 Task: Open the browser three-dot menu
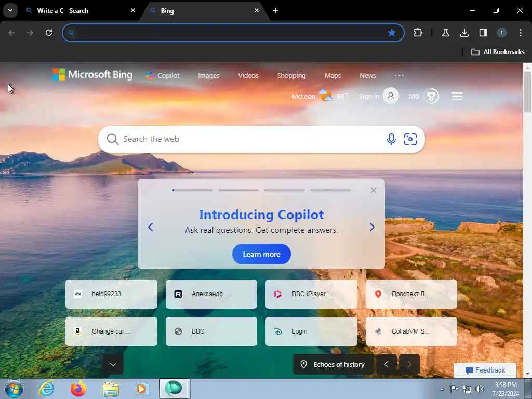click(x=521, y=33)
